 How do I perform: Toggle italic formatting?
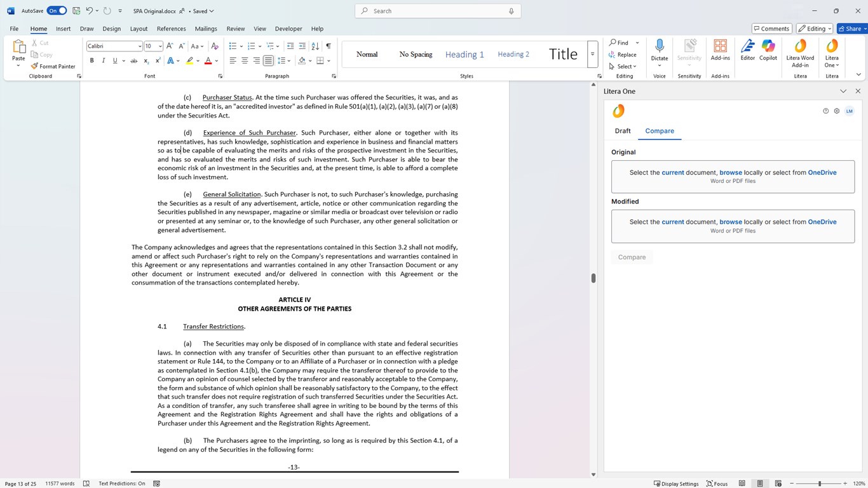[104, 61]
